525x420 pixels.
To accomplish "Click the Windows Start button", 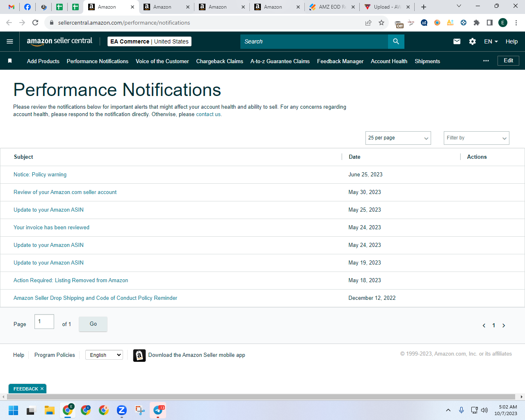I will pos(14,410).
